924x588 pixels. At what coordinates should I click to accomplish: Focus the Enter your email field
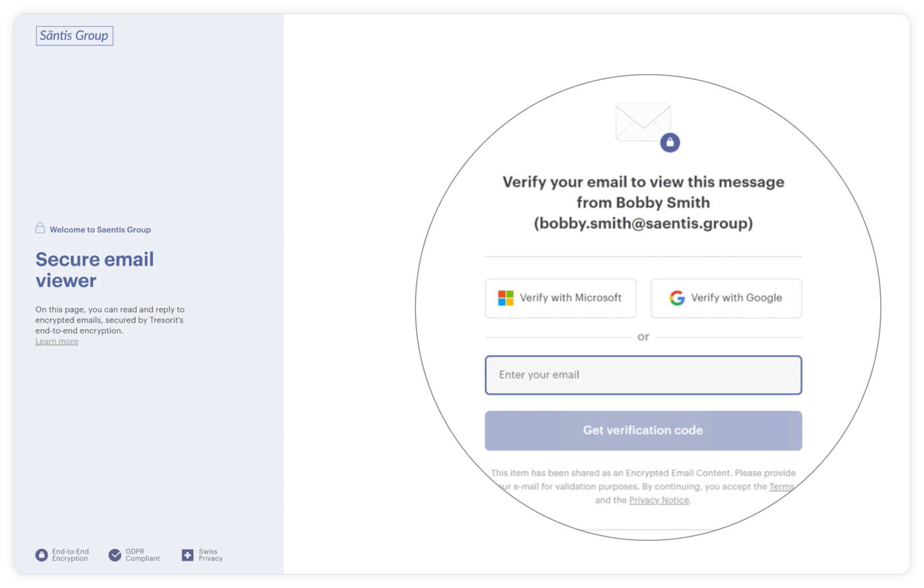pyautogui.click(x=643, y=375)
